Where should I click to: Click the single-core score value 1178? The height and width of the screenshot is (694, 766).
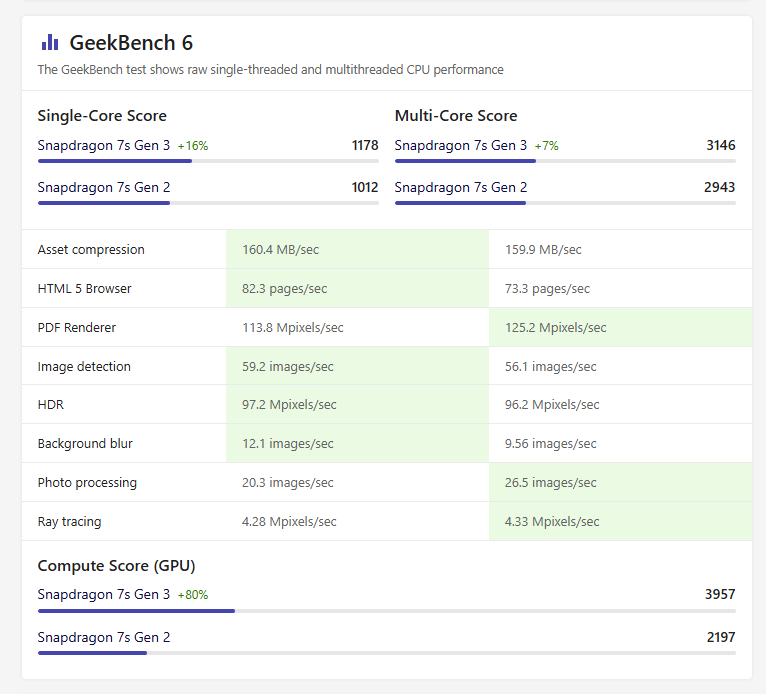tap(364, 146)
